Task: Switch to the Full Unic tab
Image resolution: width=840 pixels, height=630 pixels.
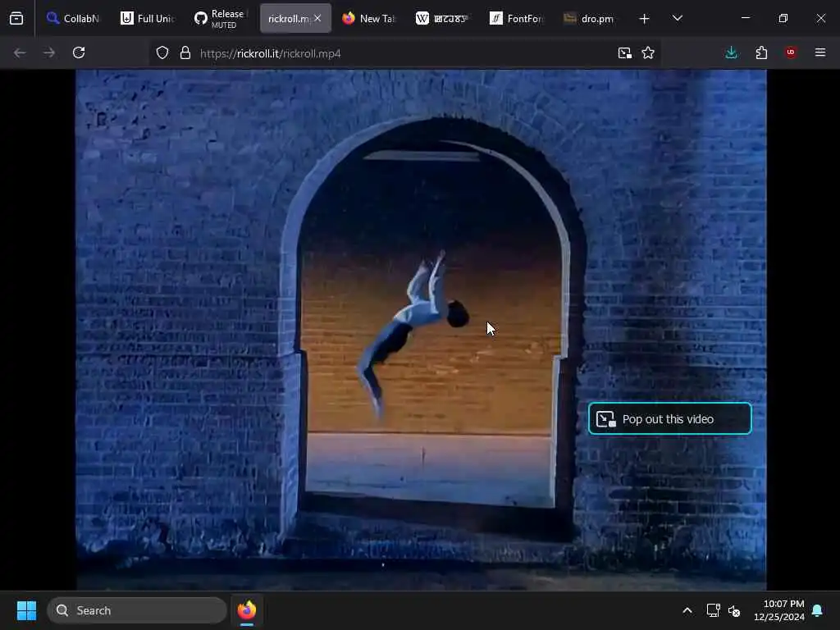Action: coord(148,19)
